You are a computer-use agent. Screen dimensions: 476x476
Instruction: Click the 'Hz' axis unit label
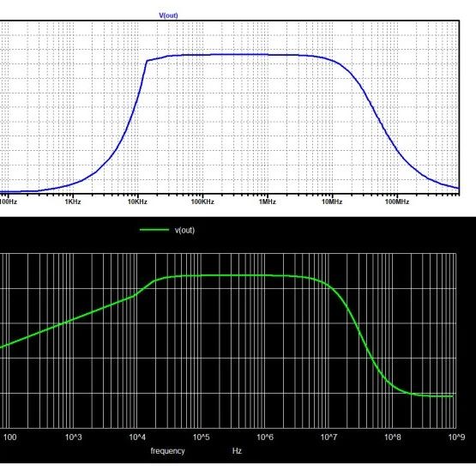click(237, 451)
